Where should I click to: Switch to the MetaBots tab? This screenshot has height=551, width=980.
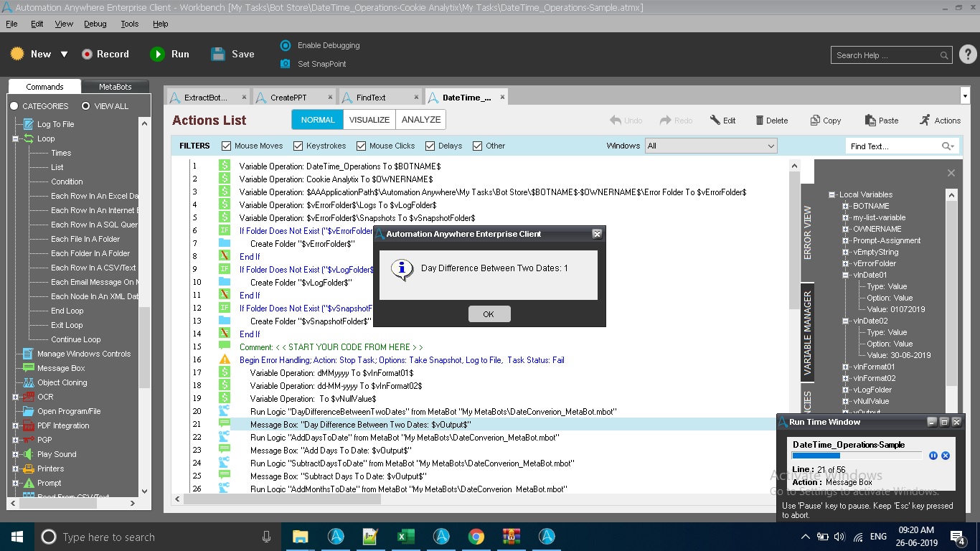pos(115,87)
